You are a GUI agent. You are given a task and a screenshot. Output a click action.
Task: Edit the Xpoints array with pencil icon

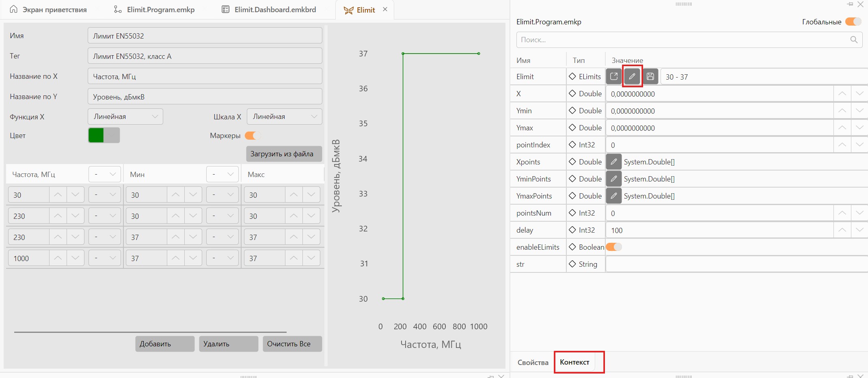pos(614,162)
